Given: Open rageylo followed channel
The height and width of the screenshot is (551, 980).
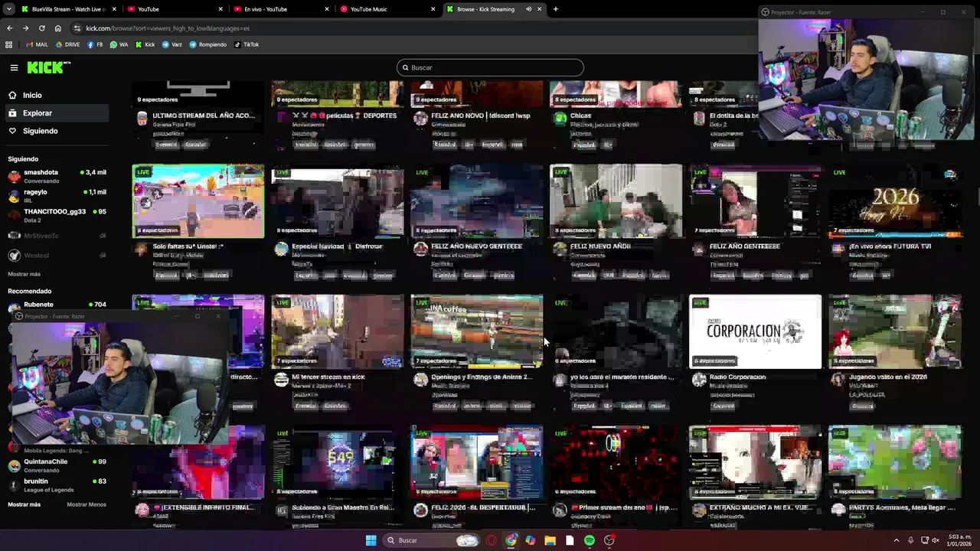Looking at the screenshot, I should 57,196.
